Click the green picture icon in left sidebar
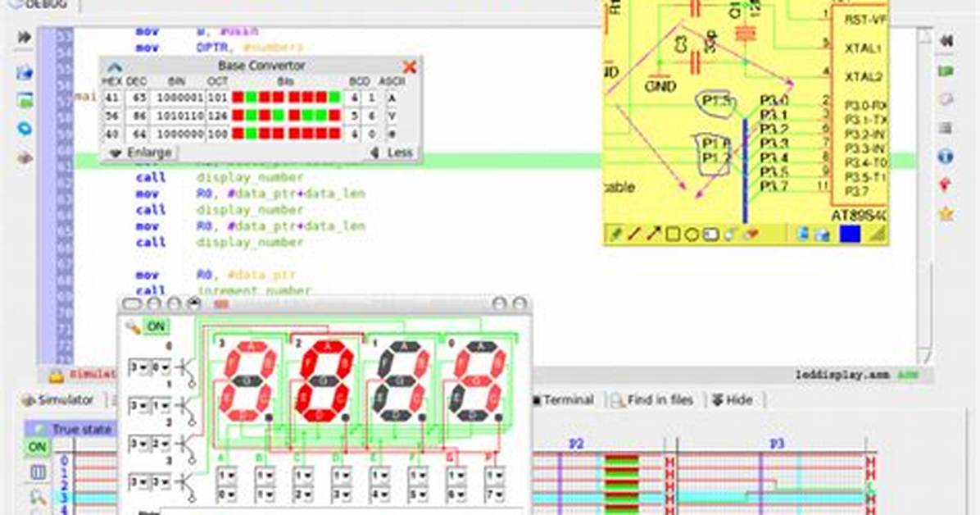This screenshot has width=980, height=515. click(x=25, y=100)
